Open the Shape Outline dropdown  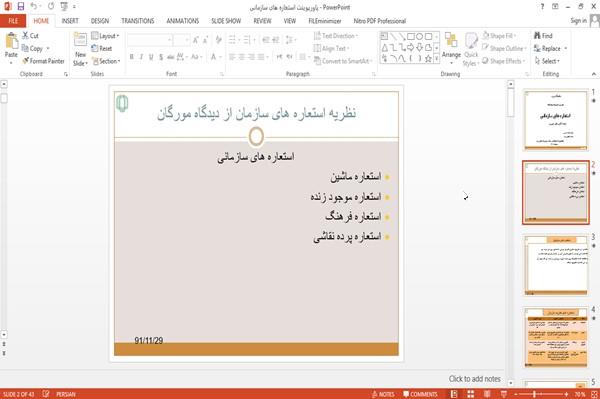504,48
